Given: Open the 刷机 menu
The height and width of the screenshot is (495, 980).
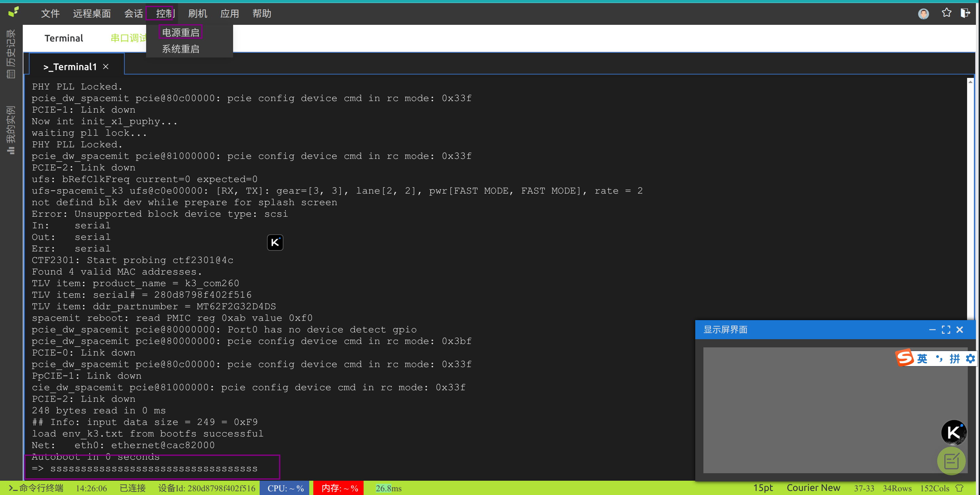Looking at the screenshot, I should 197,14.
